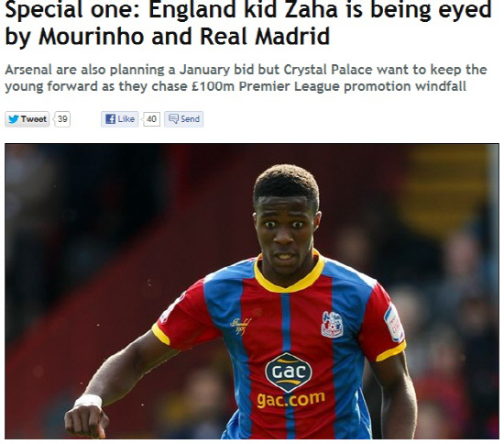The height and width of the screenshot is (444, 504).
Task: Click the yellow collar of the jersey
Action: click(x=289, y=273)
